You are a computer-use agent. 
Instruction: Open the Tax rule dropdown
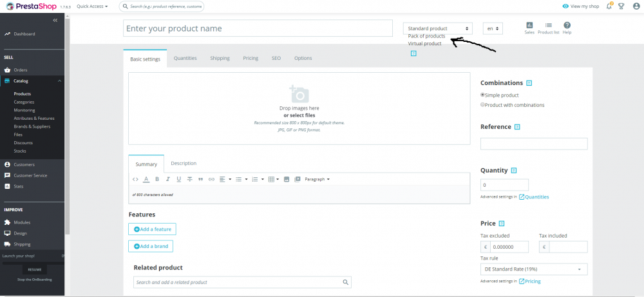coord(534,269)
